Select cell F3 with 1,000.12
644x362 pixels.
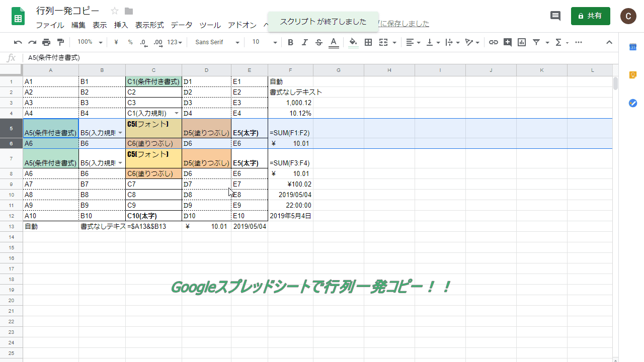[x=290, y=103]
